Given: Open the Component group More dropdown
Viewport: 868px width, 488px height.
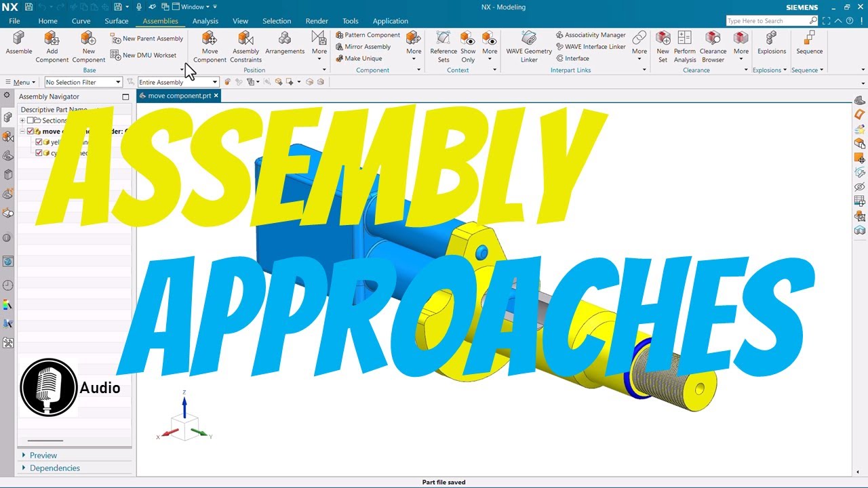Looking at the screenshot, I should pyautogui.click(x=414, y=45).
